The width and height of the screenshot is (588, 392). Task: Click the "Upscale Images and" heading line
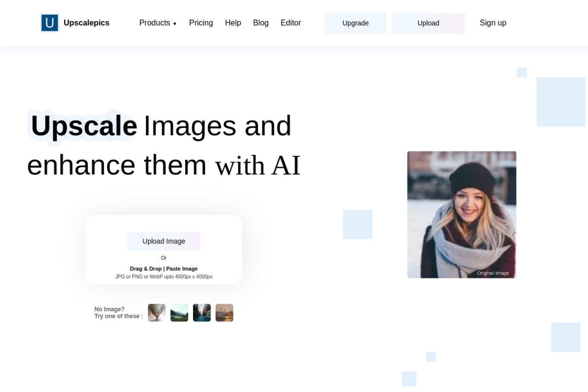[x=161, y=126]
